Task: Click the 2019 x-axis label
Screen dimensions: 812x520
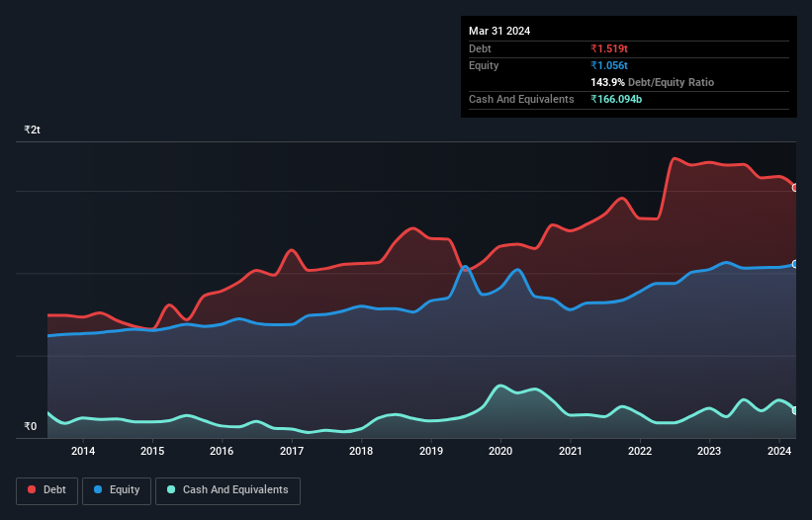Action: point(431,451)
